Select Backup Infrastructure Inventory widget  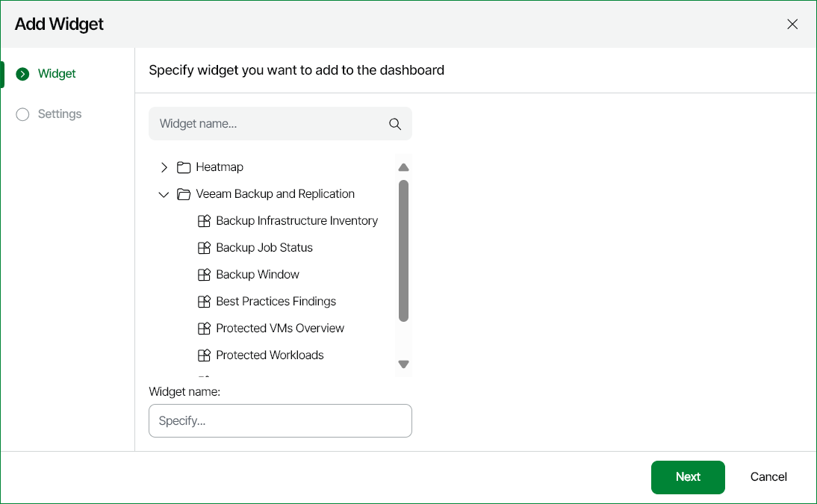pos(297,221)
